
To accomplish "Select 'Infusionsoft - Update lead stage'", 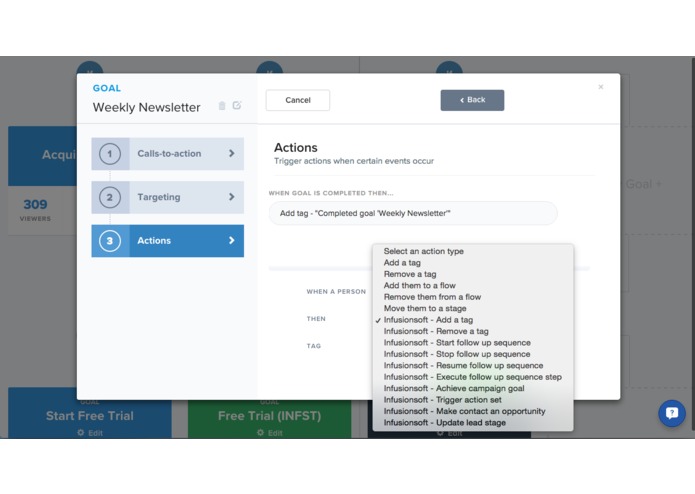I will [473, 423].
